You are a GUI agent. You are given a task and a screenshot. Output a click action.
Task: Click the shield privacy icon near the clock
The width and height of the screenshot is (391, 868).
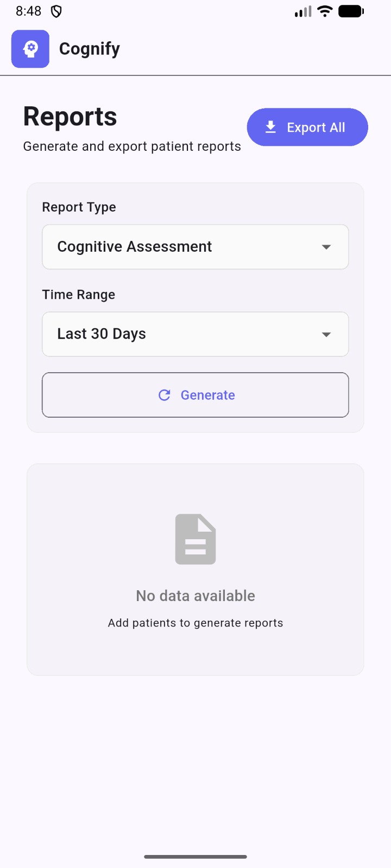56,11
